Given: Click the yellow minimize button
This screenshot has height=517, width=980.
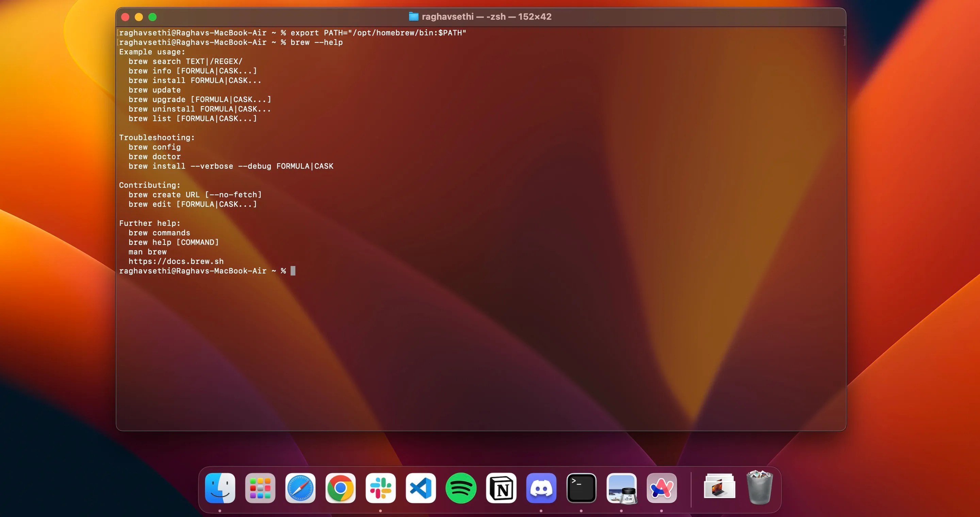Looking at the screenshot, I should tap(138, 17).
